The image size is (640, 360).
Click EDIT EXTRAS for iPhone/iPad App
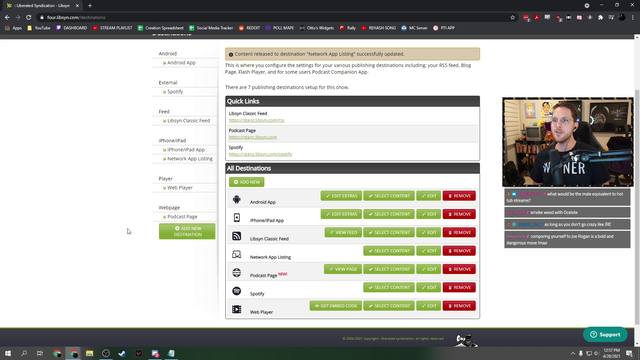[x=341, y=214]
